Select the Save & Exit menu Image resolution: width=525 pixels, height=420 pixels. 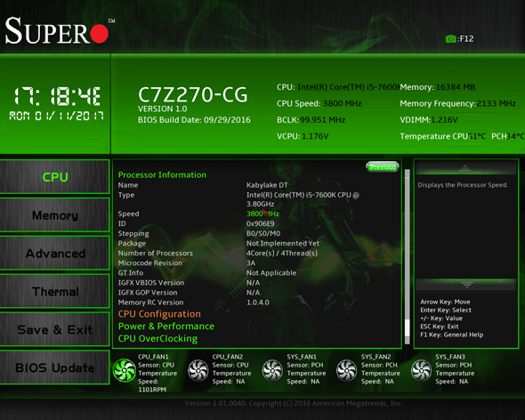pyautogui.click(x=55, y=329)
